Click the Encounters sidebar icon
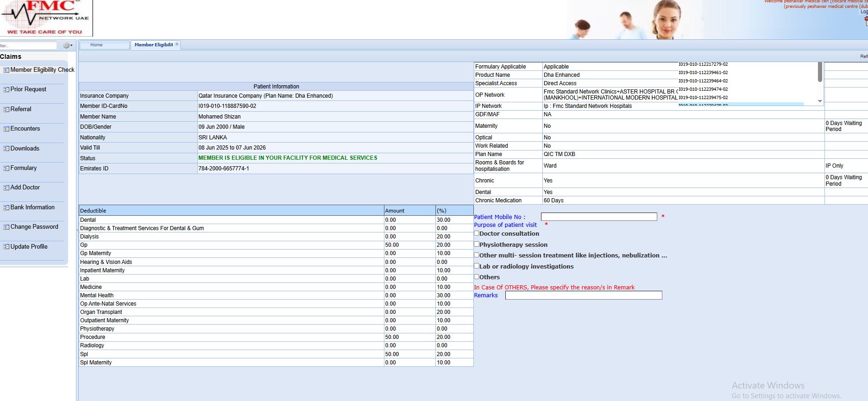Image resolution: width=868 pixels, height=401 pixels. coord(6,129)
